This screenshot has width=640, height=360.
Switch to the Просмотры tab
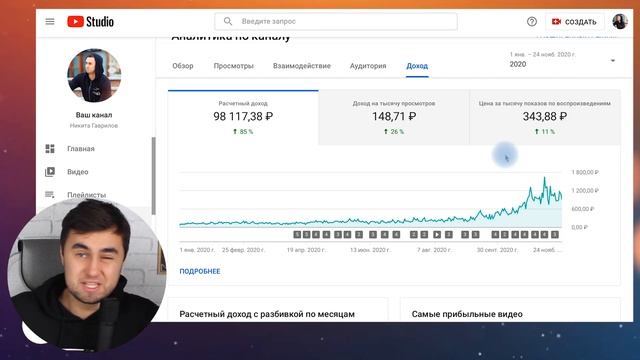pos(233,66)
